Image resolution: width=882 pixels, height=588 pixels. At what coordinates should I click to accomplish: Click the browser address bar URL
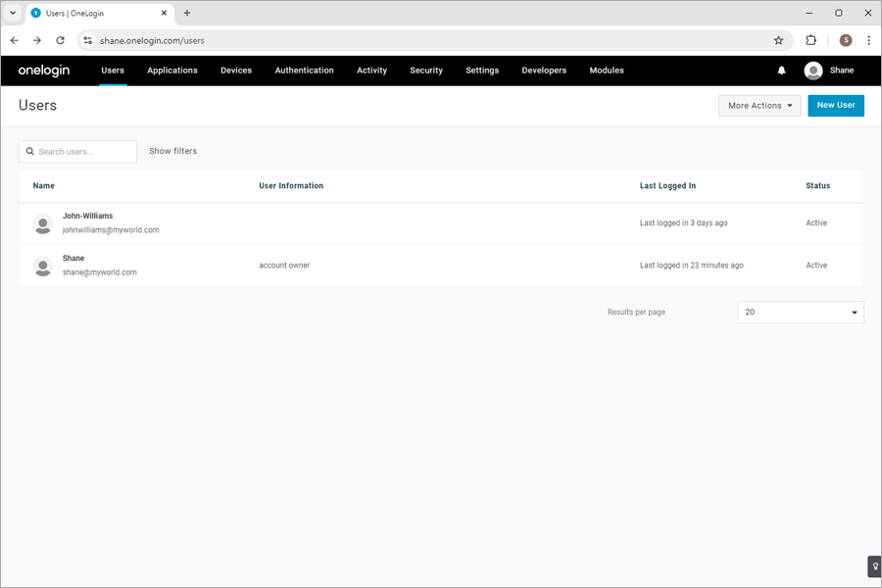click(x=152, y=40)
